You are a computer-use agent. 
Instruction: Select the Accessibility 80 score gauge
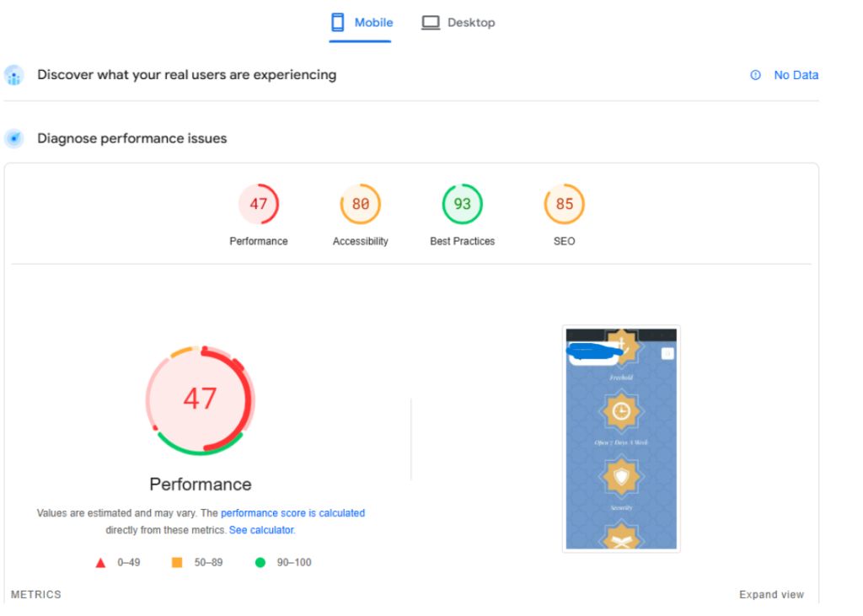pos(360,205)
